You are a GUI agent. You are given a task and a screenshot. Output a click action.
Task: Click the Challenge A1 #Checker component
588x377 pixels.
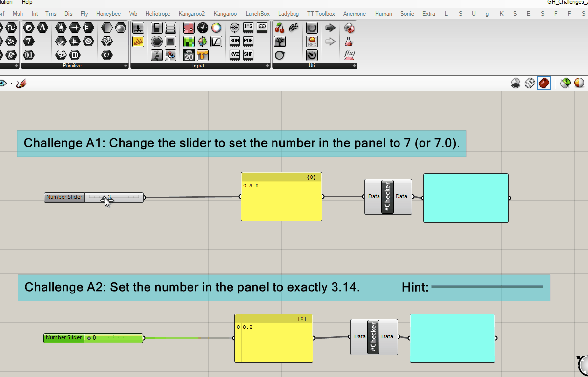pos(387,197)
